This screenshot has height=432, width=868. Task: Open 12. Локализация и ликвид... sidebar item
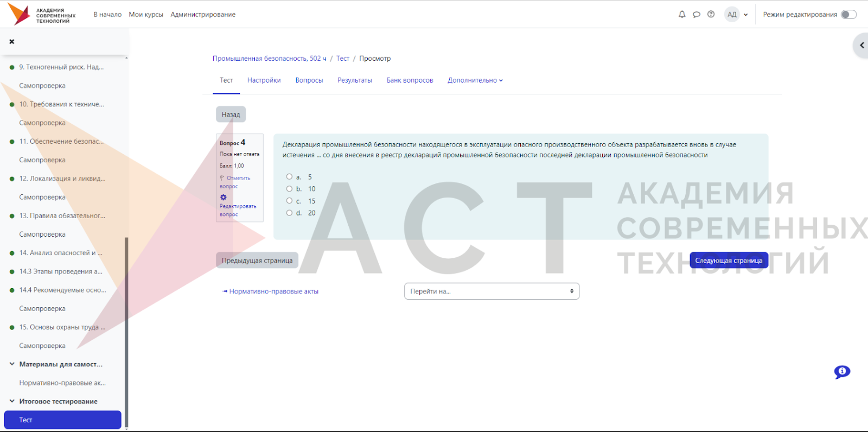[x=62, y=179]
